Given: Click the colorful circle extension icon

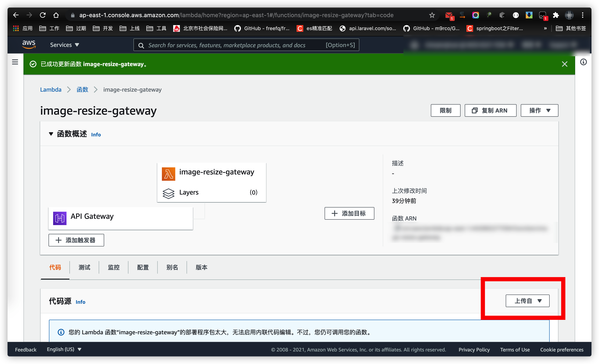Looking at the screenshot, I should (476, 15).
